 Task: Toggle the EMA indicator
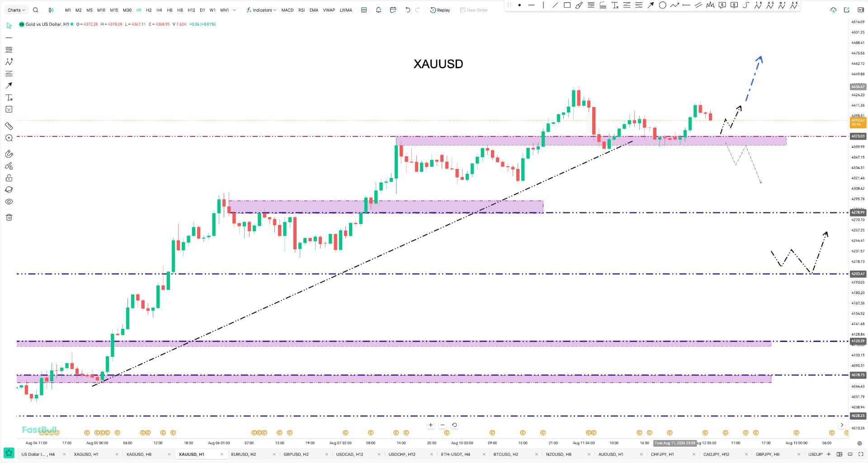(314, 10)
